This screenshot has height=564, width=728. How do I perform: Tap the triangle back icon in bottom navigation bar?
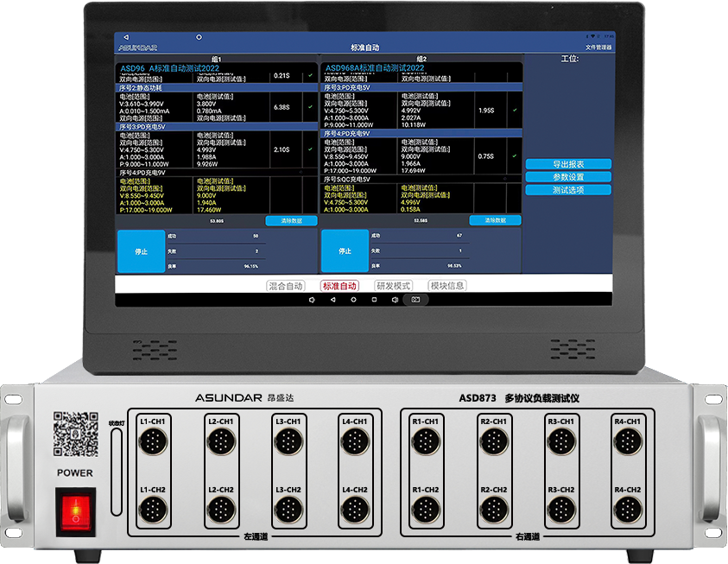click(332, 300)
